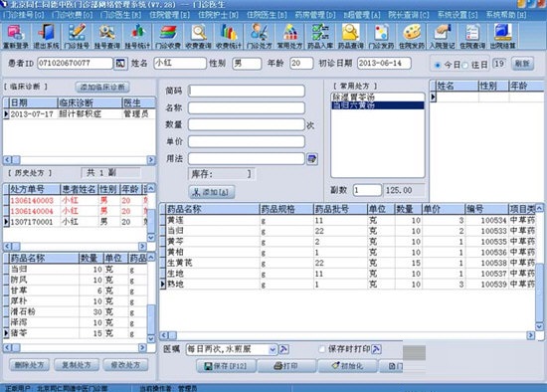
Task: Click the 修改处方 button
Action: point(125,365)
